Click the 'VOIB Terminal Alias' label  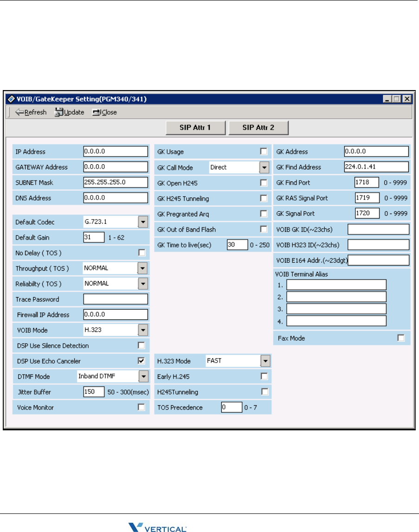pos(301,274)
